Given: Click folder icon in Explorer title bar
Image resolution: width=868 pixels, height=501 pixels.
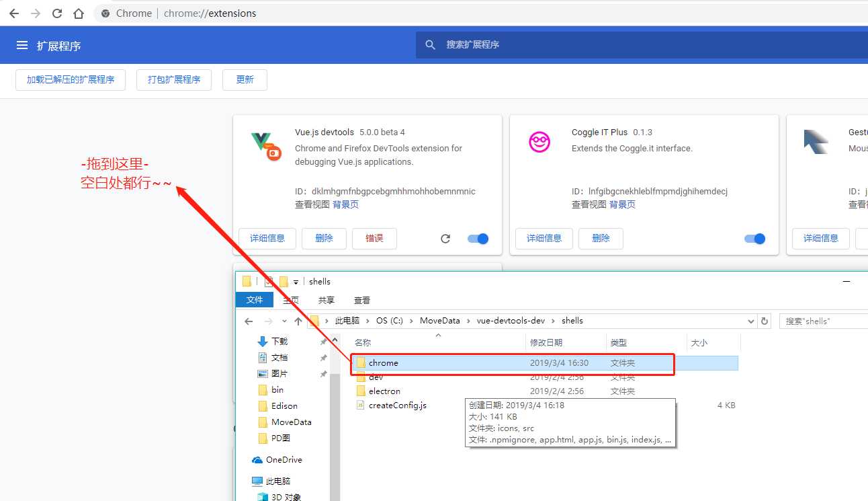Looking at the screenshot, I should coord(247,282).
